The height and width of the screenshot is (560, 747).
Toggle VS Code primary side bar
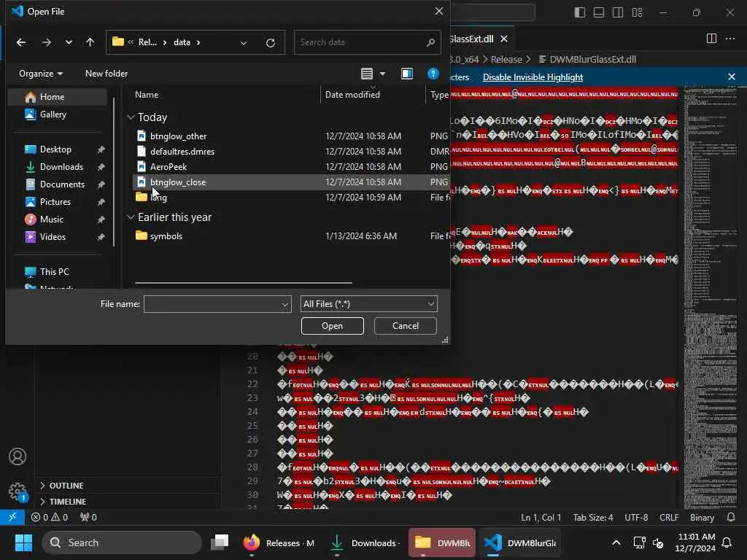tap(580, 12)
